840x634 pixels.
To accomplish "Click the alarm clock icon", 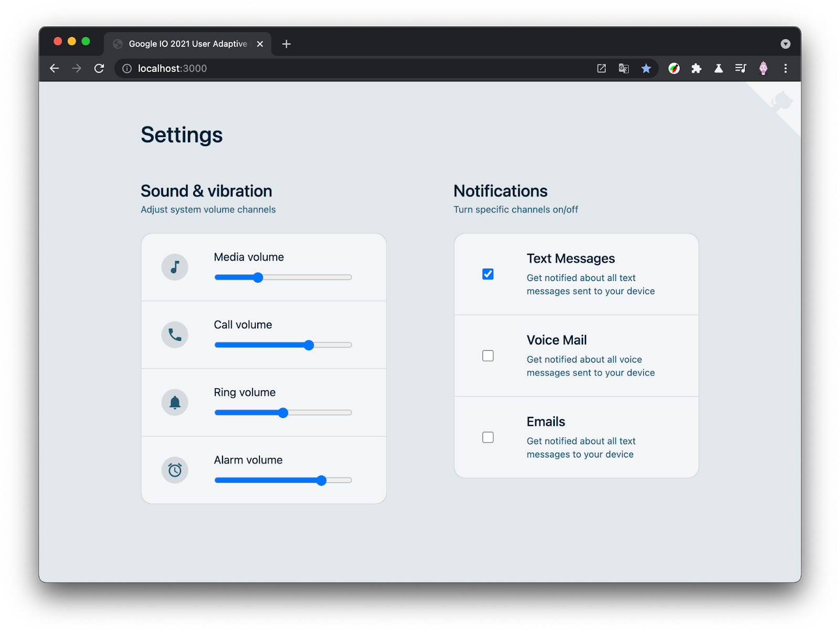I will (x=175, y=470).
